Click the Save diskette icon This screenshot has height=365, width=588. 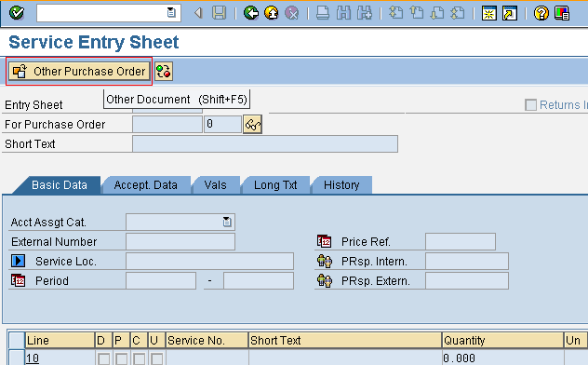pos(219,13)
